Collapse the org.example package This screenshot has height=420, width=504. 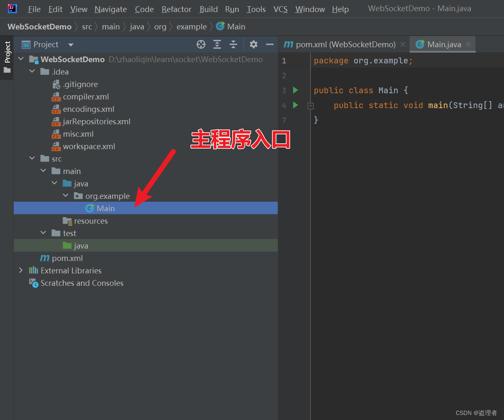coord(65,196)
